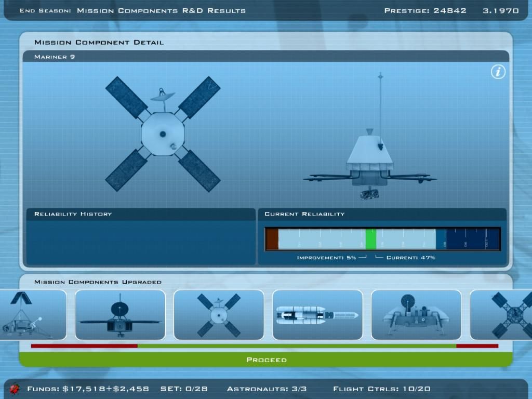Image resolution: width=532 pixels, height=399 pixels.
Task: Click the Improvement: 5% label
Action: pyautogui.click(x=326, y=258)
